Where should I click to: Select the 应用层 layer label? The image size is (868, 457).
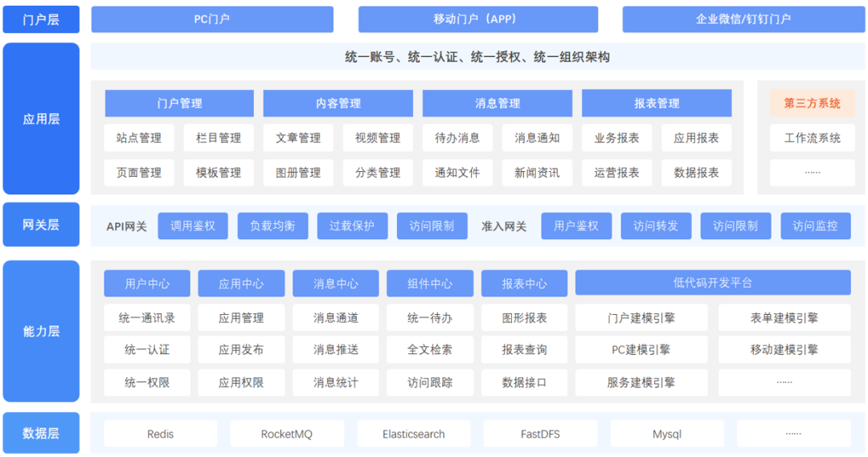tap(41, 119)
